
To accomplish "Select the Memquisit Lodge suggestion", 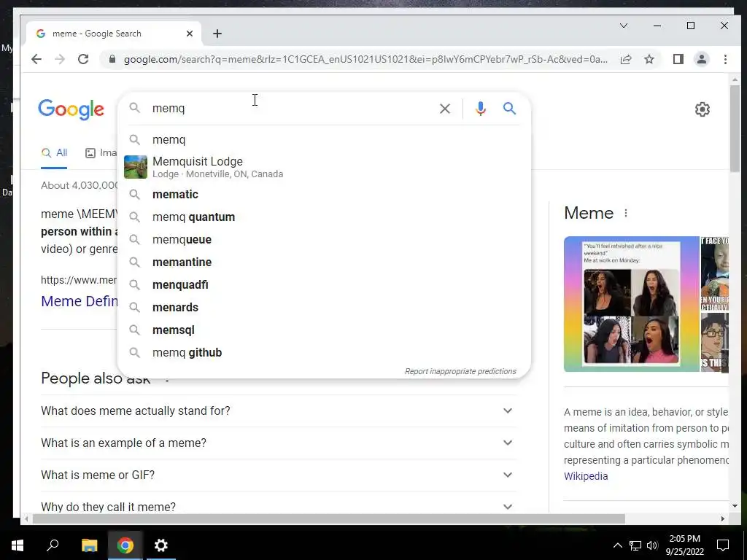I will [324, 167].
